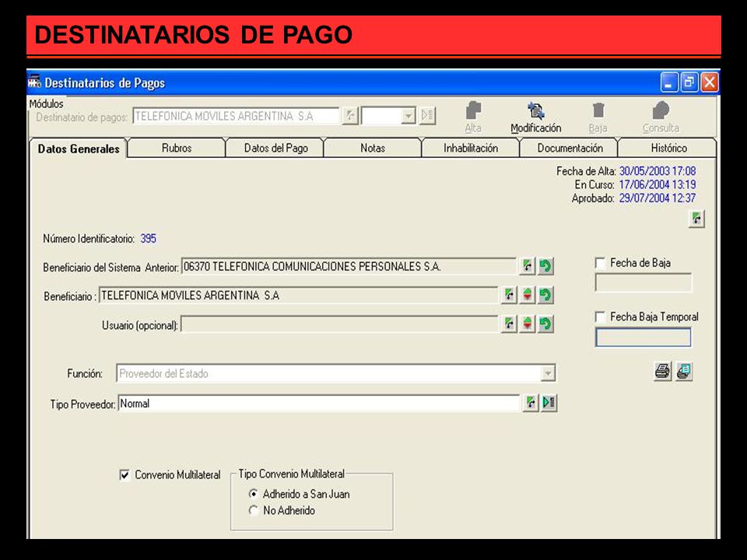This screenshot has height=560, width=747.
Task: Click the Fecha de Baja date field
Action: pyautogui.click(x=644, y=283)
